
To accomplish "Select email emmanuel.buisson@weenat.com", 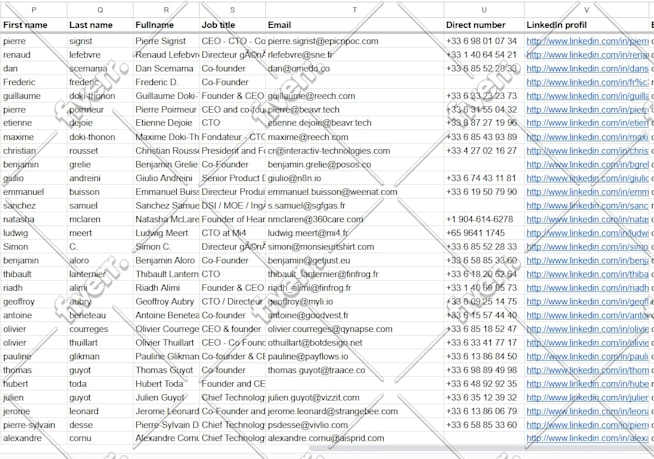I will [332, 192].
